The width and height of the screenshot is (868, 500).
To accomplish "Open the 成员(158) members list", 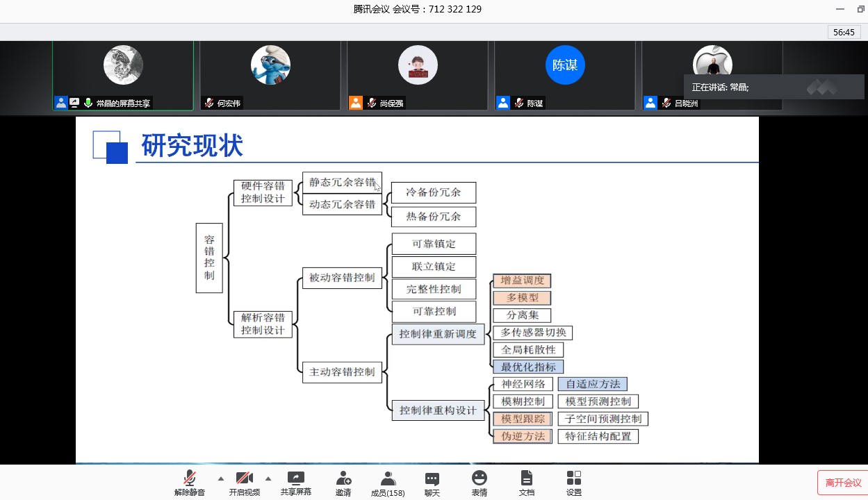I will click(388, 483).
